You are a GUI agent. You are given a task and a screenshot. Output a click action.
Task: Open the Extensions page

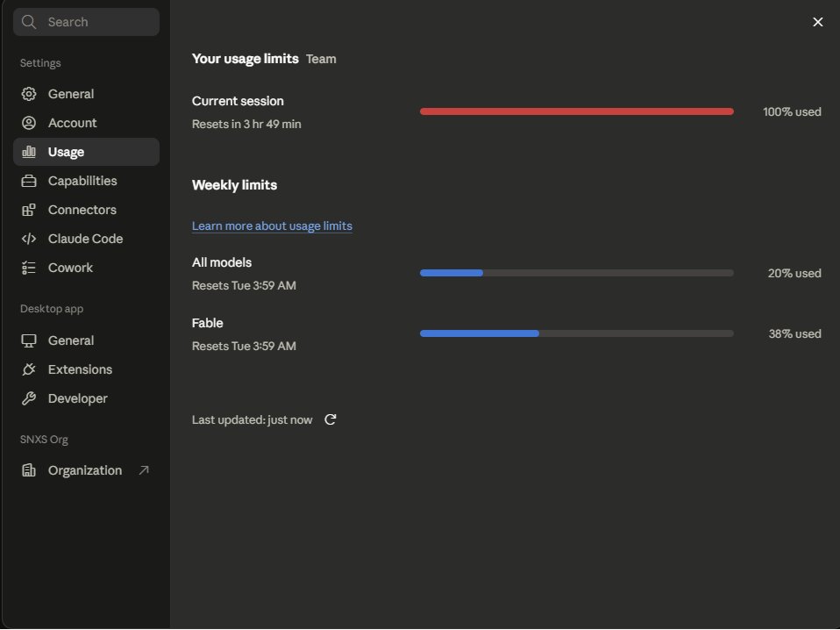[x=86, y=369]
